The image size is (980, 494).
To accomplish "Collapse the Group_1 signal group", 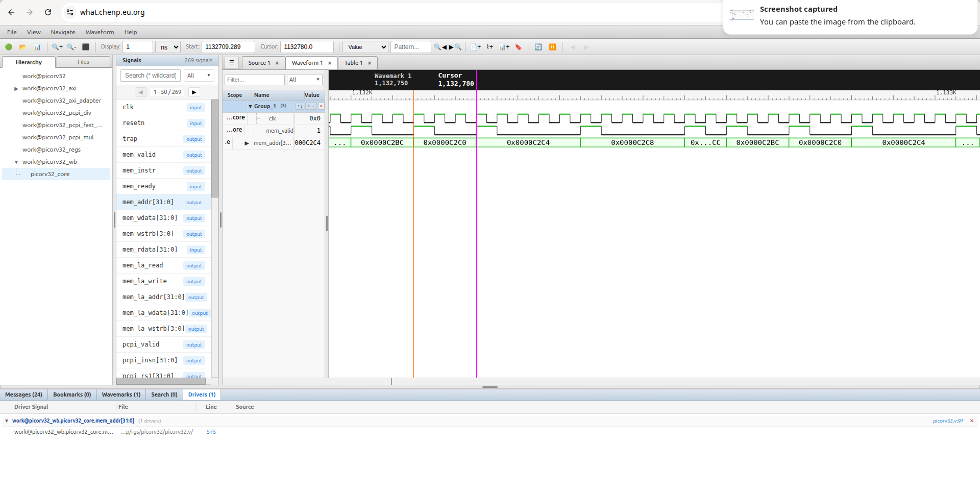I will (250, 107).
